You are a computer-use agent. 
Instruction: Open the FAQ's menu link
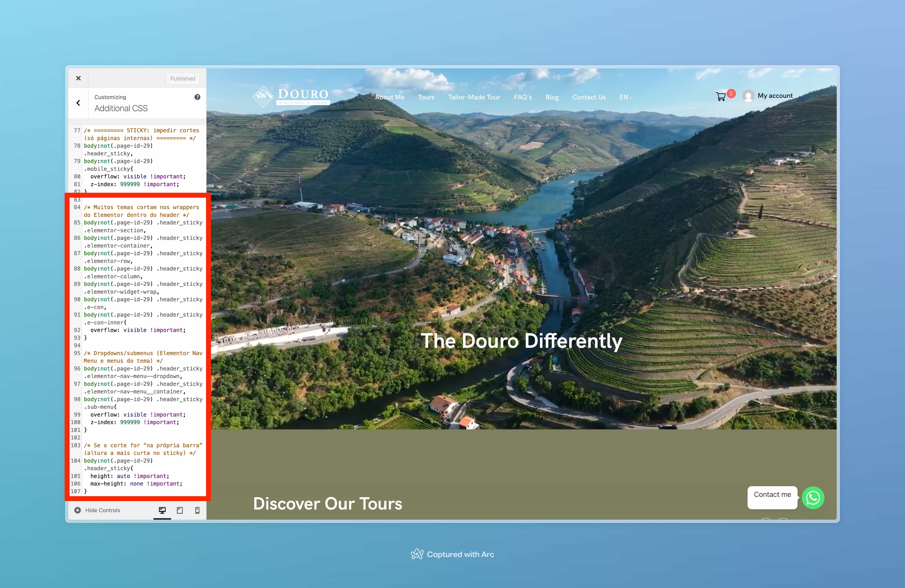(x=522, y=97)
